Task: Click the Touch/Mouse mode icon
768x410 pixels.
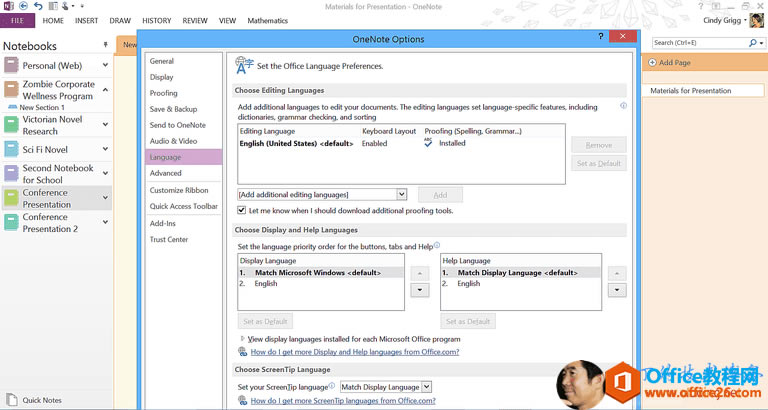Action: pyautogui.click(x=65, y=6)
